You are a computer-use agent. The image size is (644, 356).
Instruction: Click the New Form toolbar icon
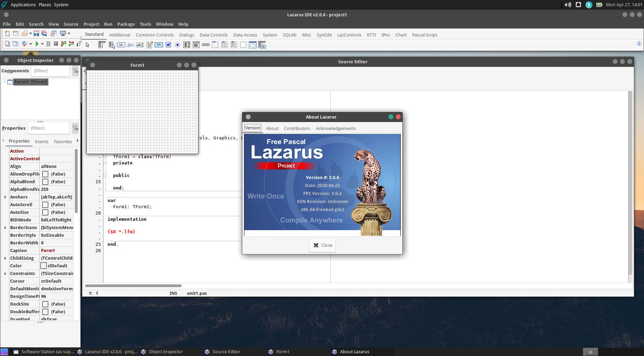click(15, 34)
